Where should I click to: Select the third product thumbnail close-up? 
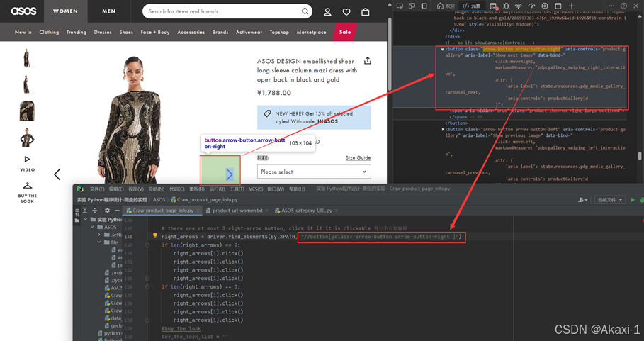pos(27,111)
